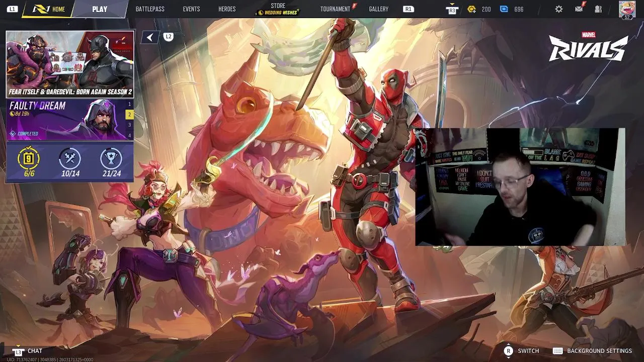
Task: Click the R3 expand prompt icon
Action: point(452,9)
